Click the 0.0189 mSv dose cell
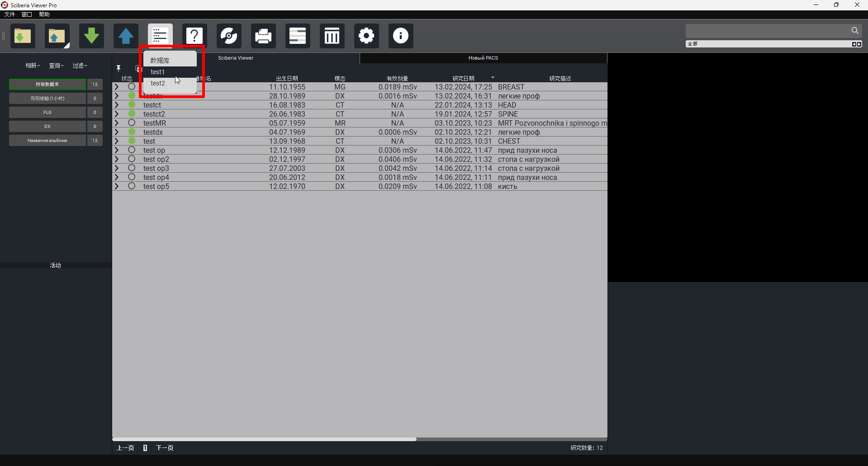The width and height of the screenshot is (868, 466). coord(398,87)
